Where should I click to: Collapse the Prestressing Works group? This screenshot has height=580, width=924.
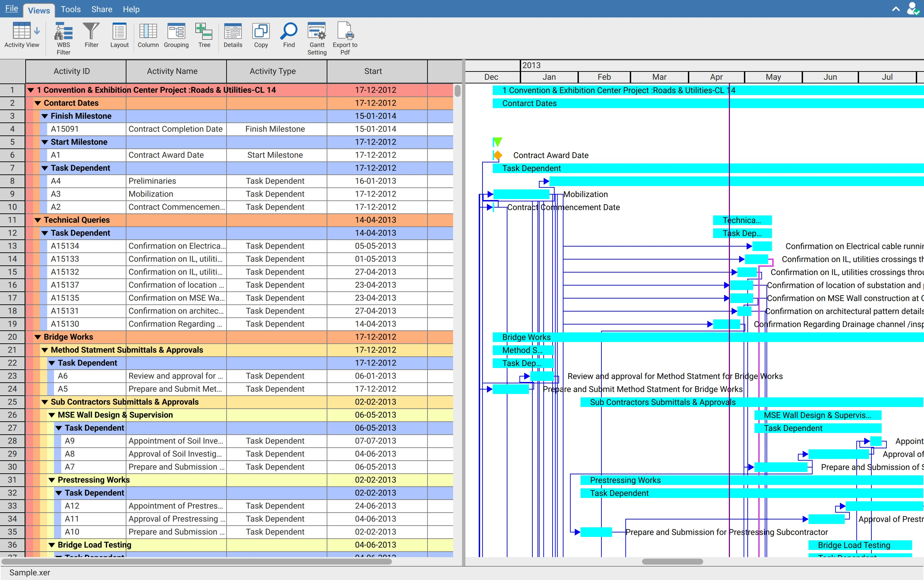click(51, 480)
